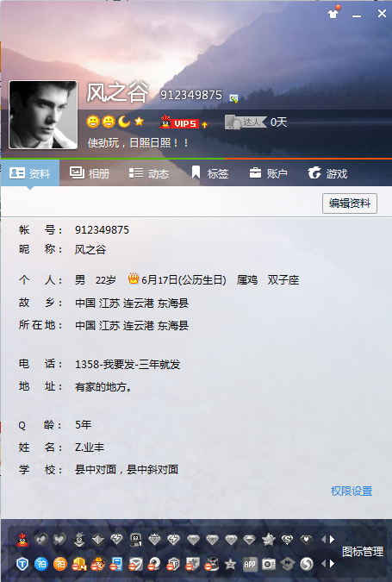Screen dimensions: 392x582
Task: Open the skin changer shirt icon
Action: [333, 13]
